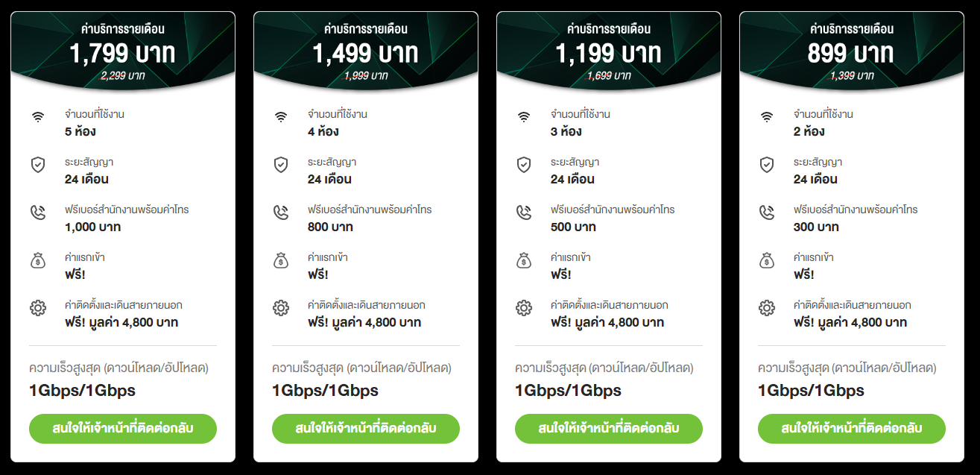Click the Wi-Fi icon in the 899 baht plan
This screenshot has width=980, height=475.
coord(767,117)
